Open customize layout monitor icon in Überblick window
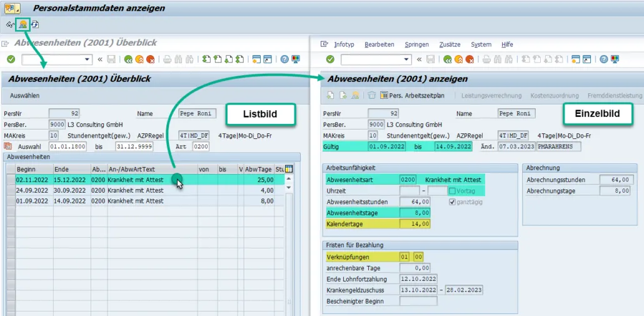 tap(295, 59)
